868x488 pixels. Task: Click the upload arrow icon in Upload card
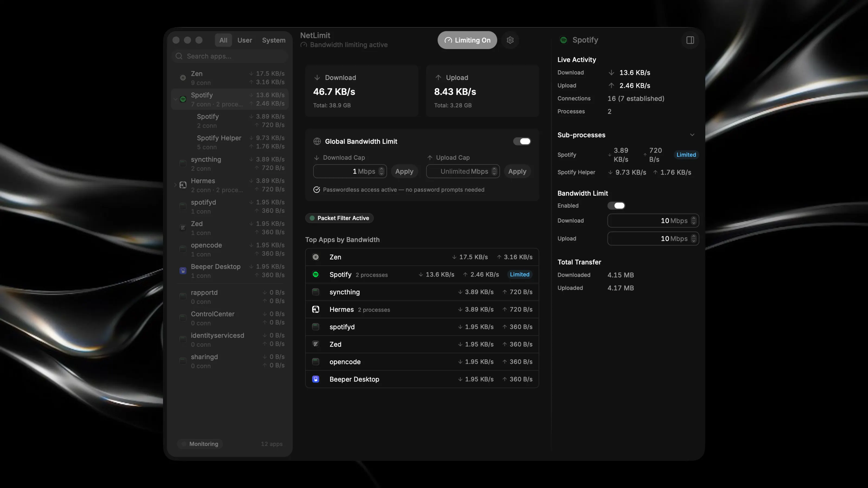[438, 78]
